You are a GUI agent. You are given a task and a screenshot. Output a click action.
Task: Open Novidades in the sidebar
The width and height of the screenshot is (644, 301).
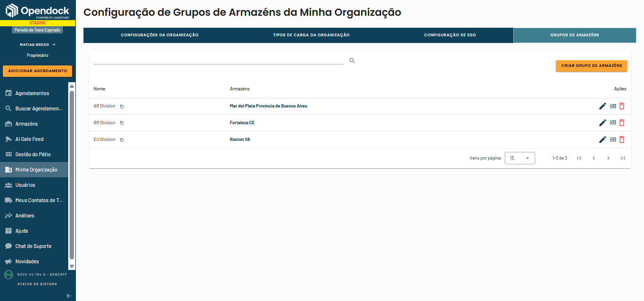click(x=34, y=261)
